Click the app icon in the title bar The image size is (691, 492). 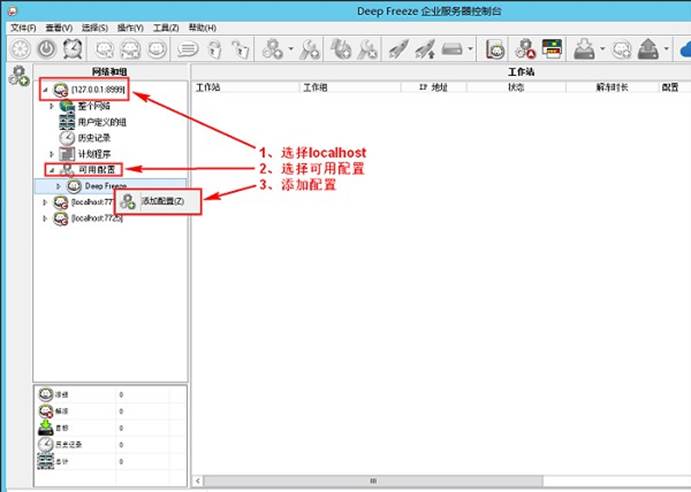12,10
